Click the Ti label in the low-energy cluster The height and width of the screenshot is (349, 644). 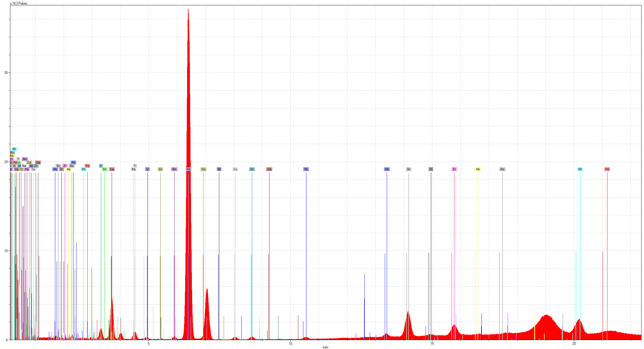click(x=18, y=159)
